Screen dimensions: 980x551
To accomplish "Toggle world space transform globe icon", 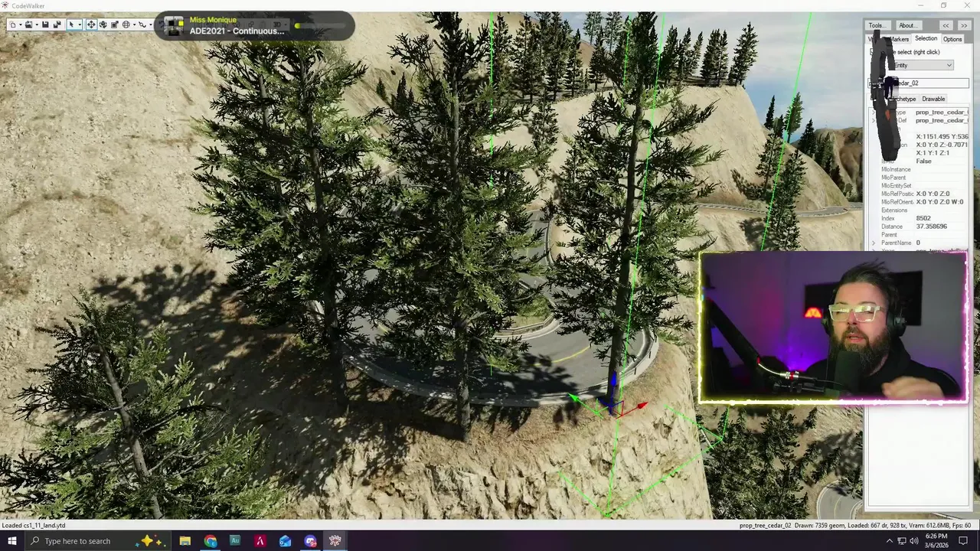I will pyautogui.click(x=126, y=24).
